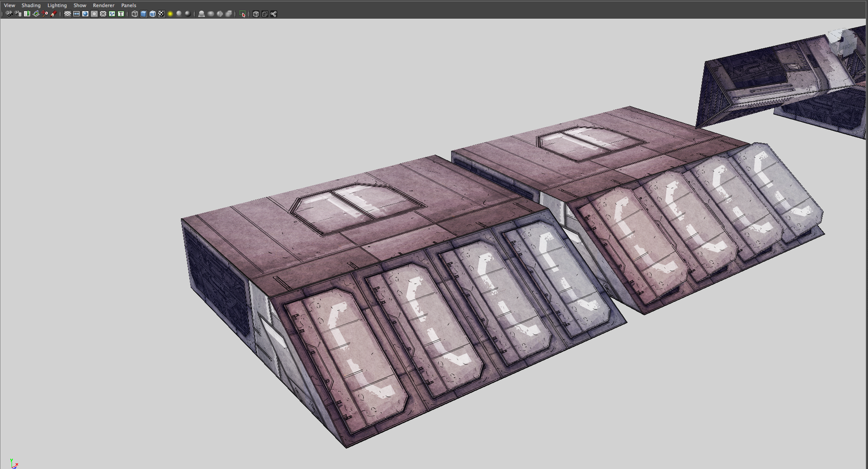Open the Show menu

click(x=80, y=5)
